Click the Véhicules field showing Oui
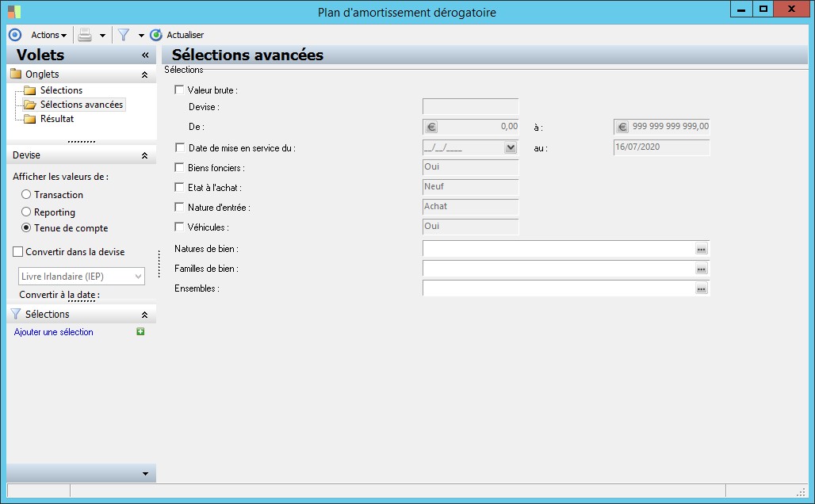The image size is (815, 504). [x=470, y=226]
